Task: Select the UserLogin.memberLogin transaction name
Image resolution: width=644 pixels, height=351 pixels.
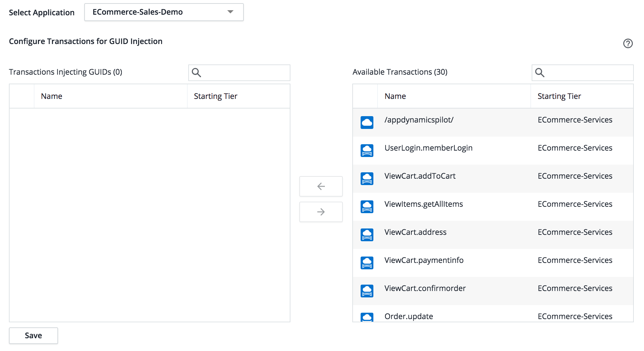Action: (428, 148)
